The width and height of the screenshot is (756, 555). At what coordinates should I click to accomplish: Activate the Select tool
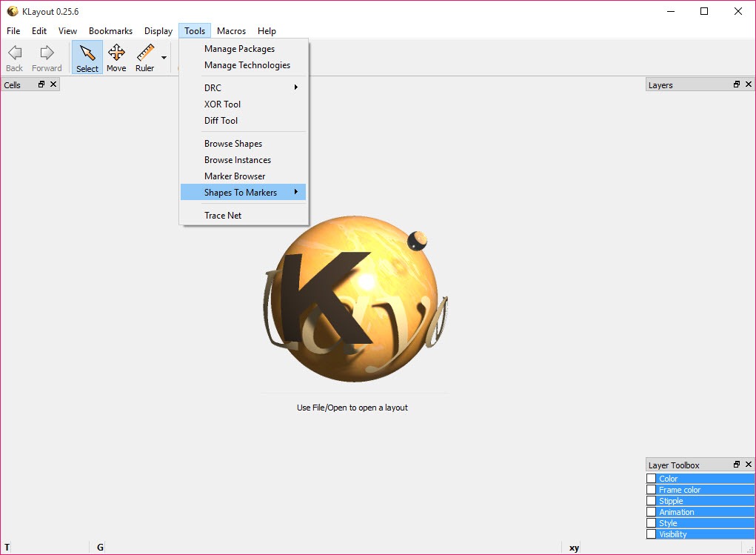pyautogui.click(x=87, y=57)
